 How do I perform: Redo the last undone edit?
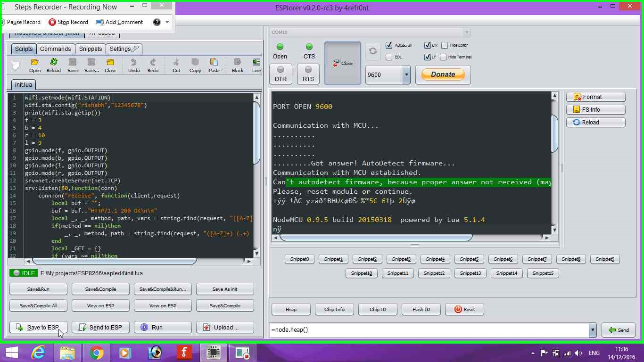tap(153, 66)
